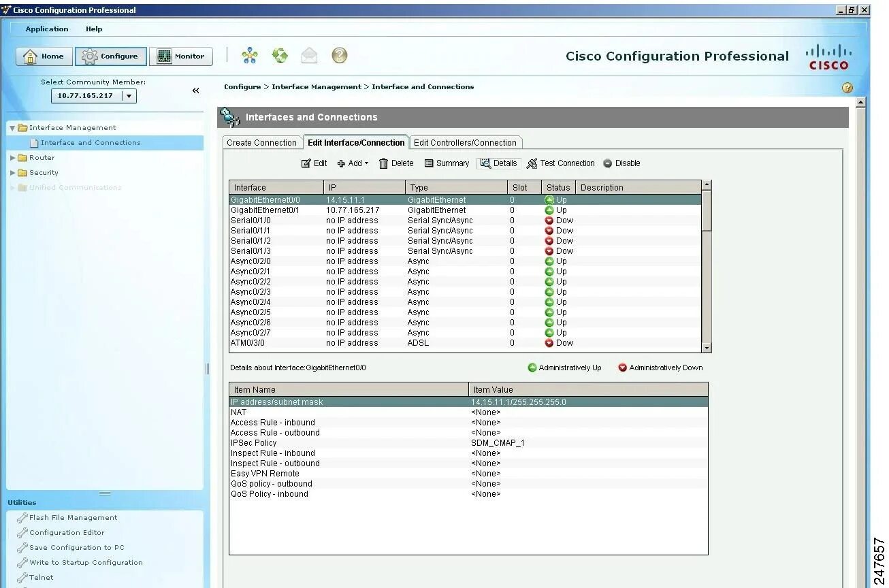Click the splitter handle between panes
889x588 pixels.
coord(208,369)
